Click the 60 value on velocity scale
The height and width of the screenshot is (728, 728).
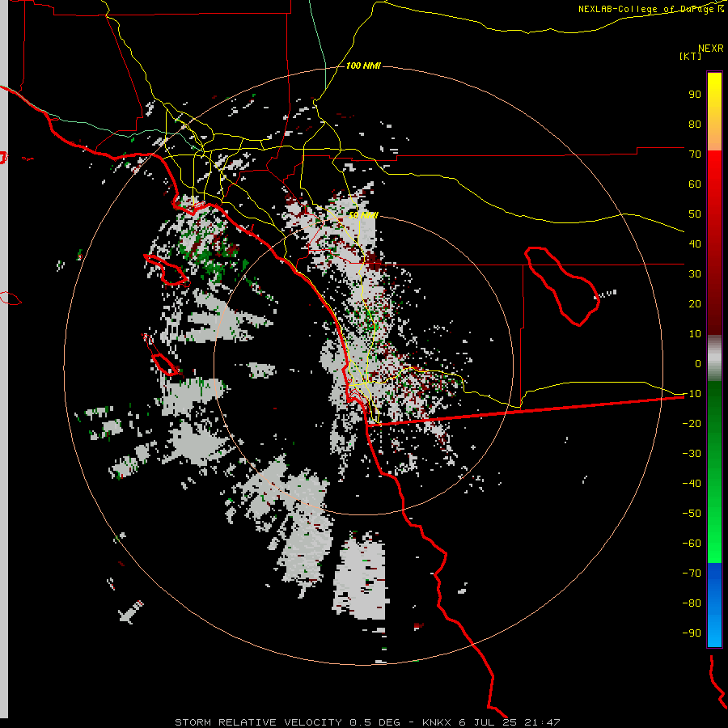695,184
